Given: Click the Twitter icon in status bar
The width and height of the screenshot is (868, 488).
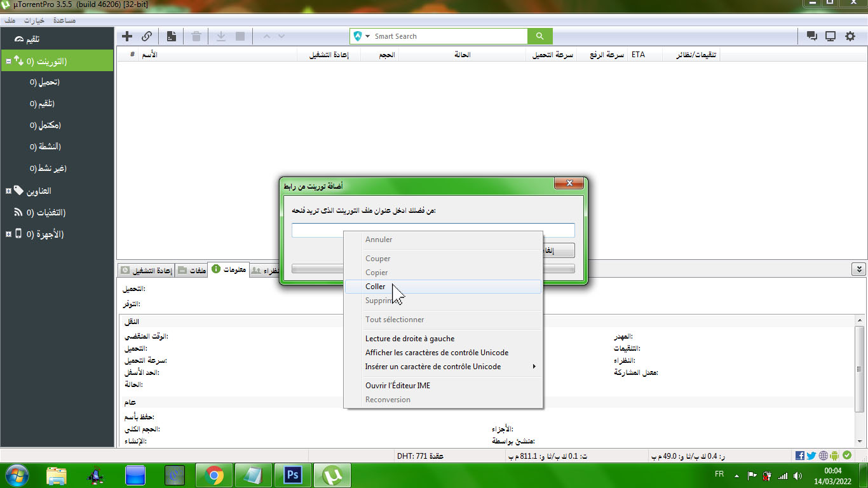Looking at the screenshot, I should click(811, 456).
